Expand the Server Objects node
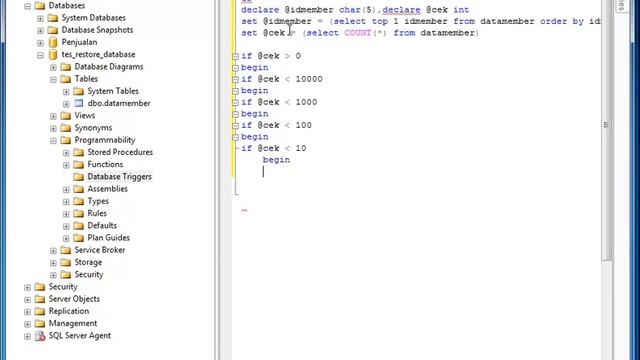Viewport: 640px width, 360px height. [27, 300]
